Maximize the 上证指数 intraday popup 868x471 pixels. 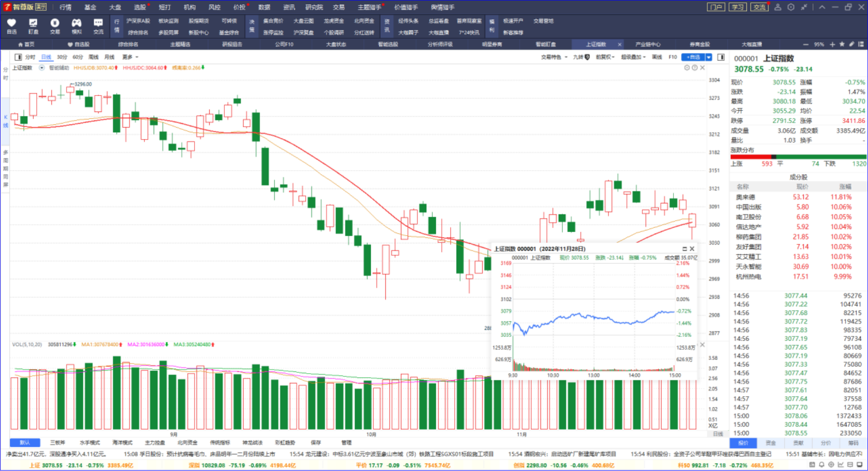684,249
